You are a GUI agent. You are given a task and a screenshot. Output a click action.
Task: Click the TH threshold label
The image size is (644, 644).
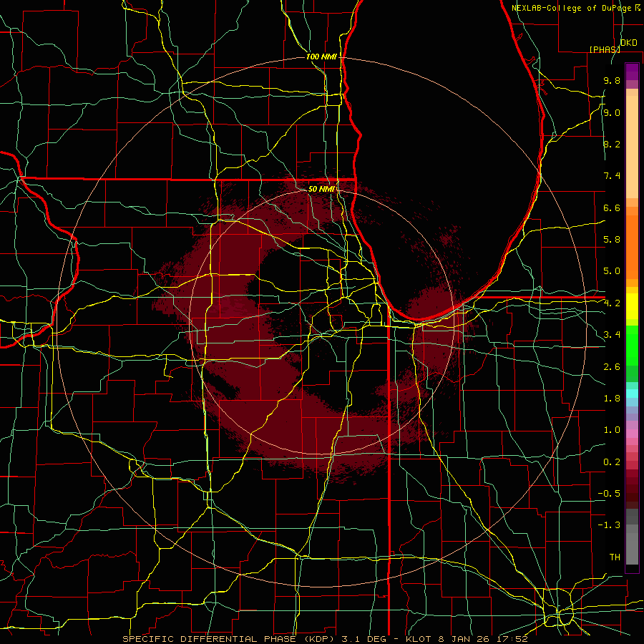click(x=615, y=557)
